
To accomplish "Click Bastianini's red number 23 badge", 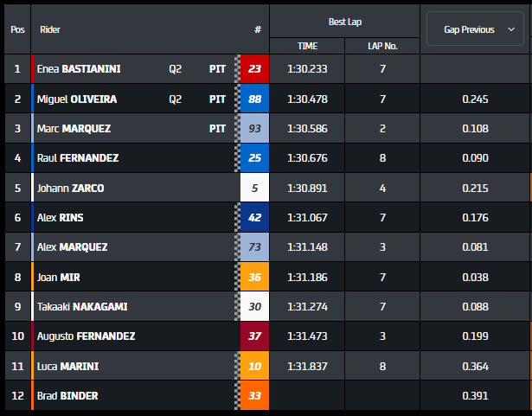I will pyautogui.click(x=254, y=69).
